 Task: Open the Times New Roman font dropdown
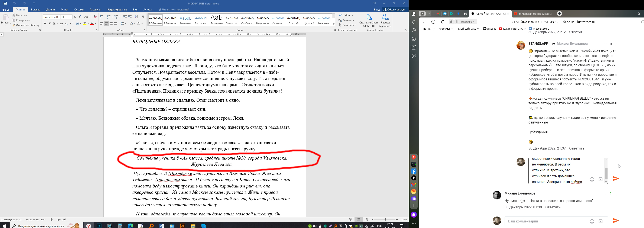(59, 17)
